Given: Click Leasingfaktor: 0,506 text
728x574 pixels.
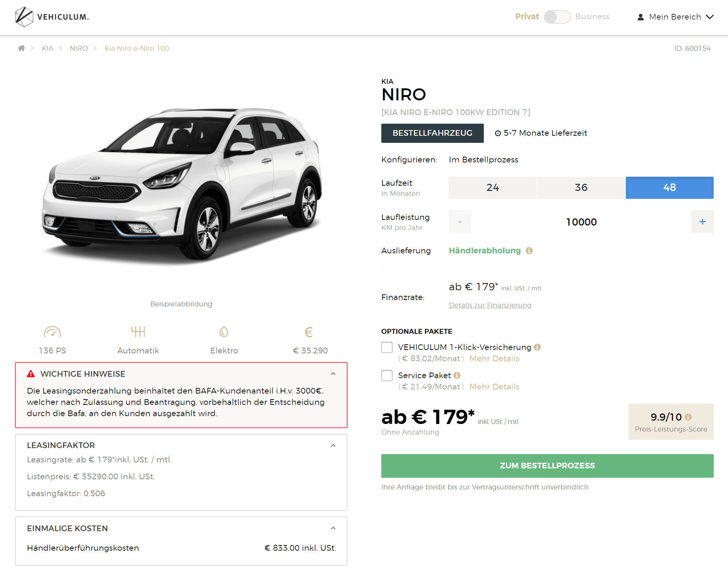Looking at the screenshot, I should click(x=66, y=493).
